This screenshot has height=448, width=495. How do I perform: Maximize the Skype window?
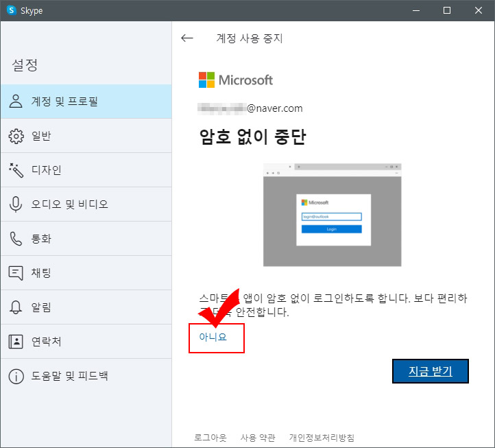coord(447,10)
